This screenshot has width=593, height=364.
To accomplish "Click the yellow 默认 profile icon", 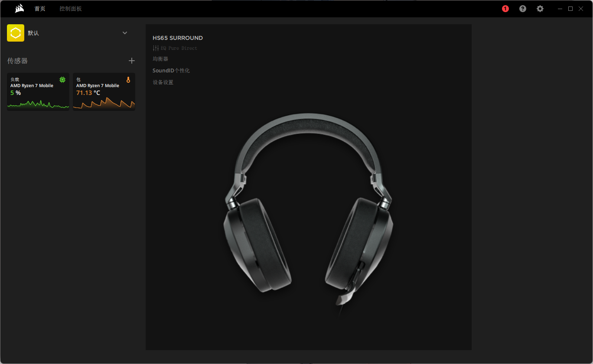I will (x=16, y=33).
